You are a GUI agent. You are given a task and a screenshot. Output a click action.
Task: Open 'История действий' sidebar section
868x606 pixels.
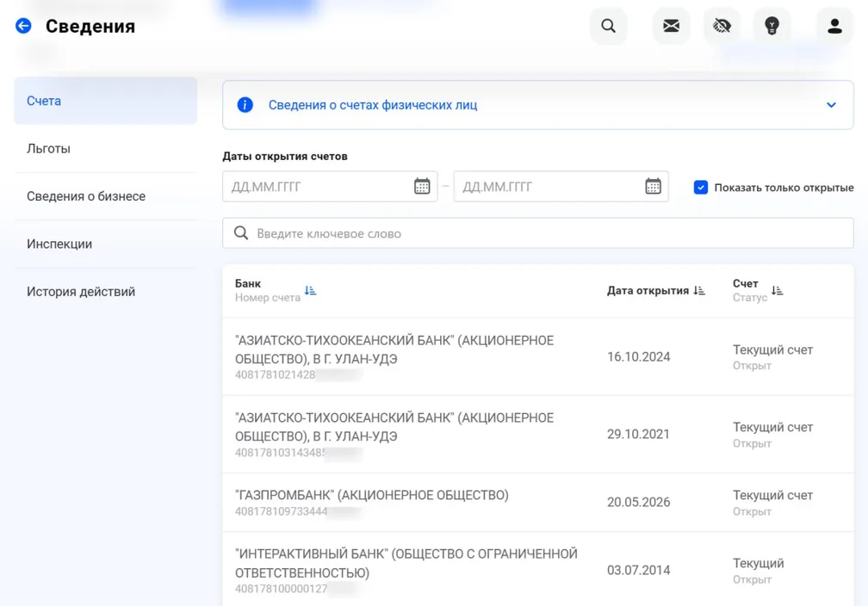pos(105,291)
